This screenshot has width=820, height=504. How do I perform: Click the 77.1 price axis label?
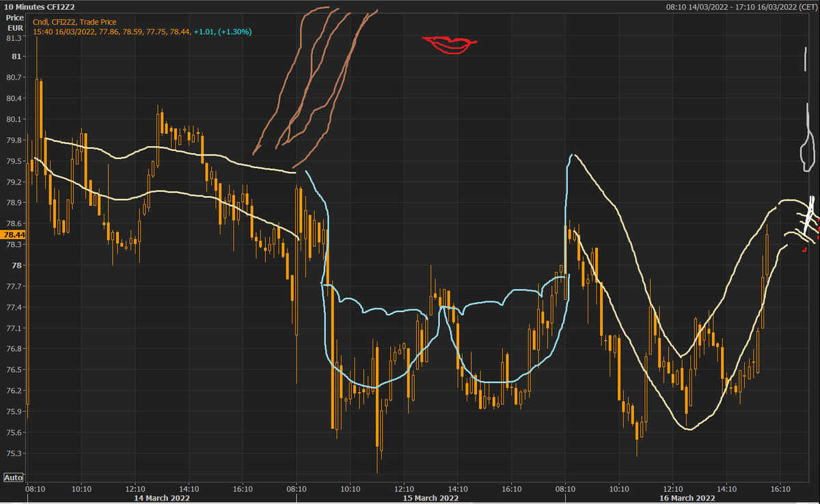point(15,328)
